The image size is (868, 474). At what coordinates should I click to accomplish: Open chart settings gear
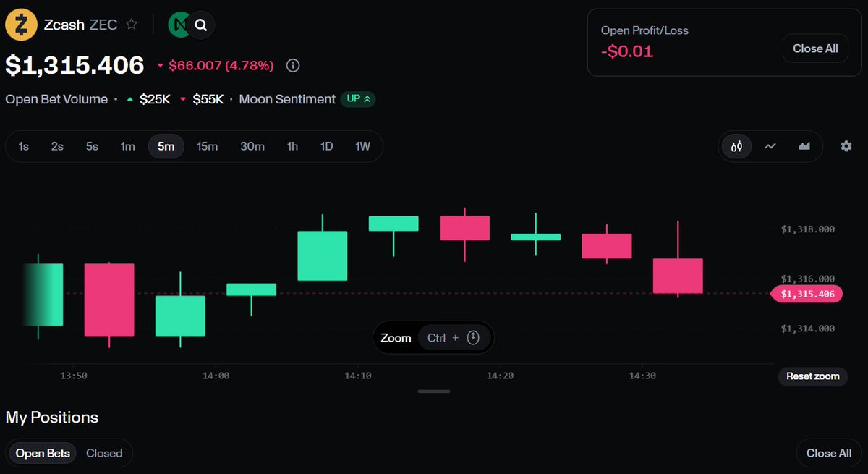click(x=846, y=146)
